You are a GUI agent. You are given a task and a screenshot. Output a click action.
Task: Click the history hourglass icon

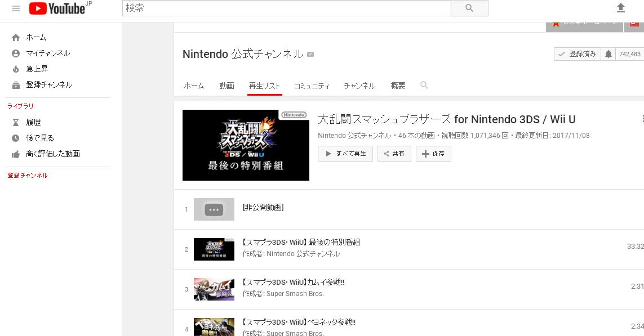coord(16,122)
